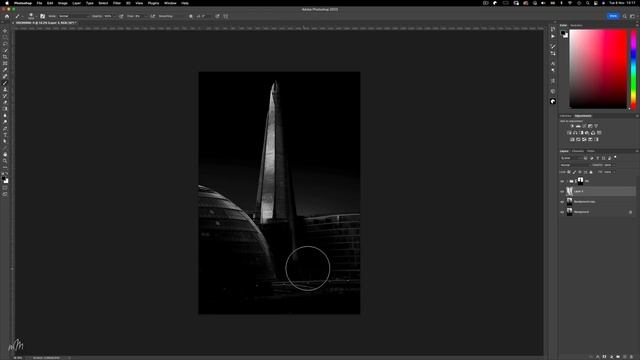The width and height of the screenshot is (640, 360).
Task: Select the Pen tool
Action: click(5, 128)
